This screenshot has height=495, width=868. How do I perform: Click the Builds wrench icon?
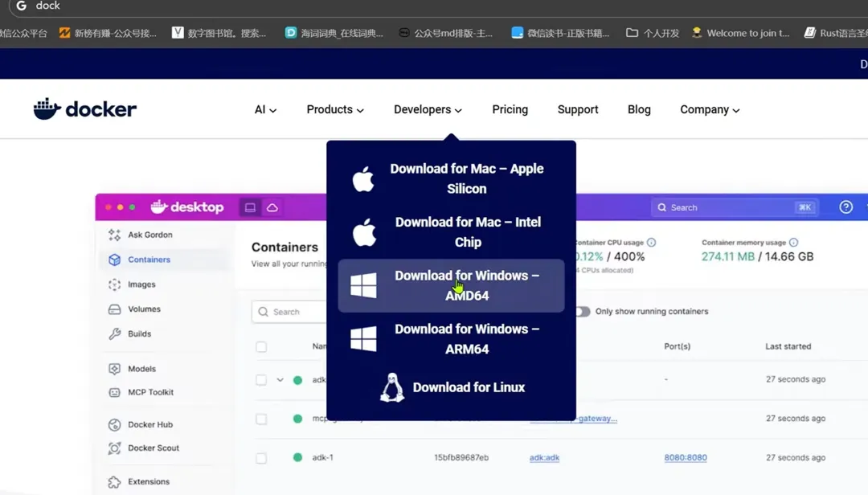coord(115,333)
